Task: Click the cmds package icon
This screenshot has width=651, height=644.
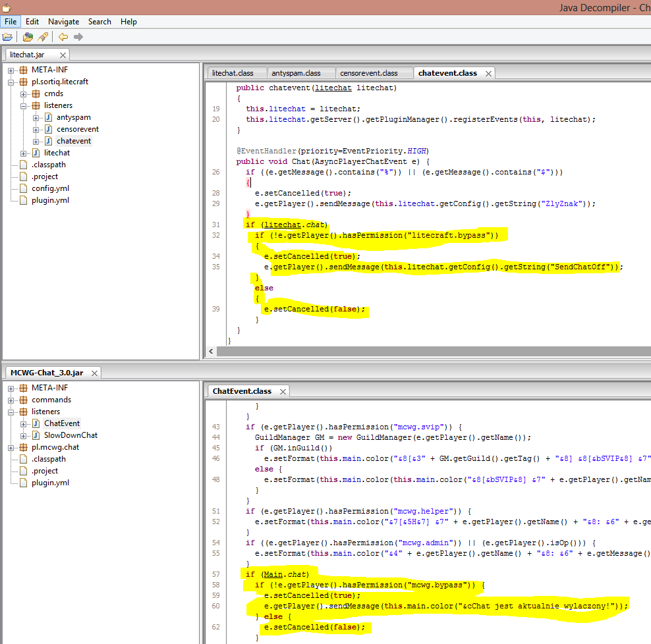Action: [36, 94]
